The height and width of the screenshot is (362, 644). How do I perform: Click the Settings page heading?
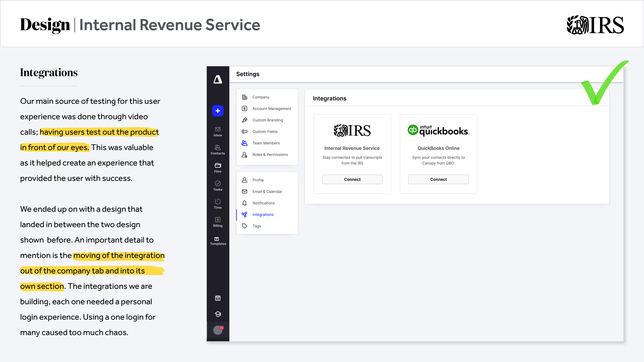248,74
